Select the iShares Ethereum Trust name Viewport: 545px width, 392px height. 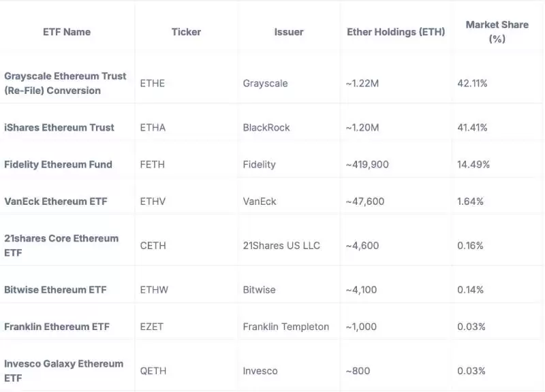coord(59,127)
